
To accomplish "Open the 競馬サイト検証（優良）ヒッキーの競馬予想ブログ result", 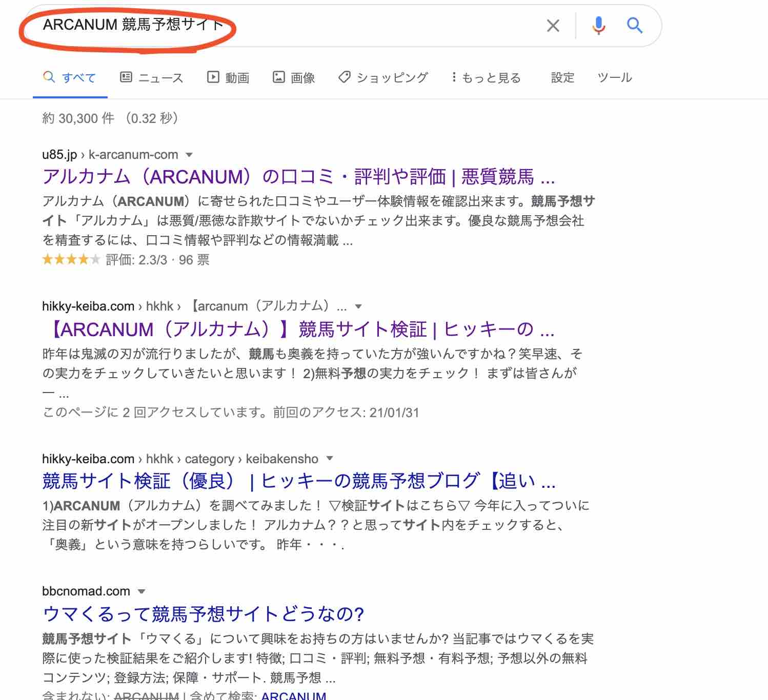I will tap(299, 481).
